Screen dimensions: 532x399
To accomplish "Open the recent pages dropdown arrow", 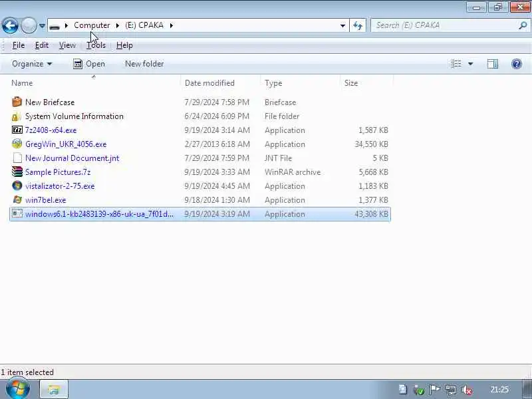I will point(42,25).
